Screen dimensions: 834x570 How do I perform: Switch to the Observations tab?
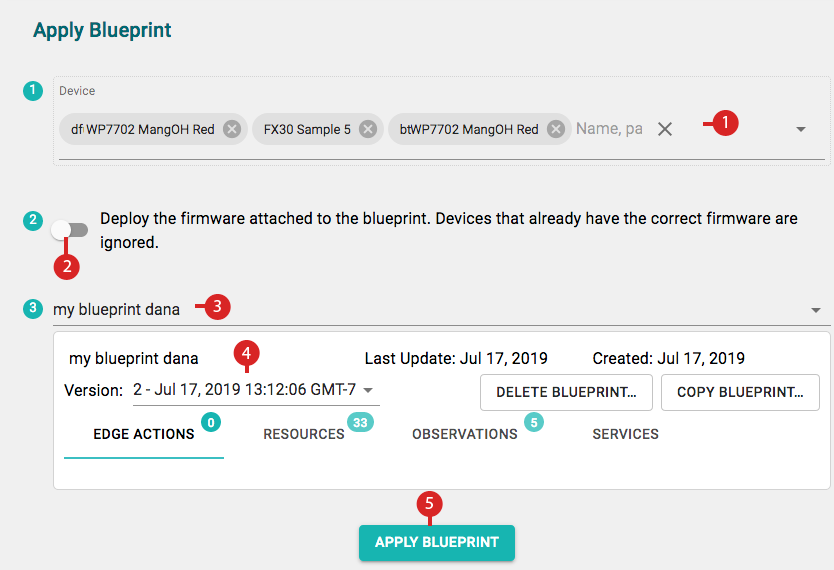tap(464, 434)
